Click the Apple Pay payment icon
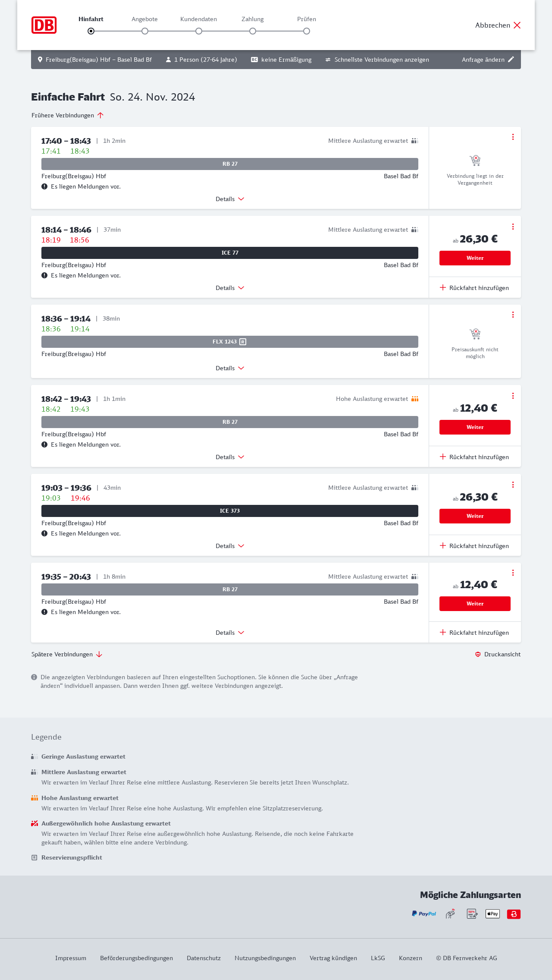The image size is (552, 980). pyautogui.click(x=492, y=914)
